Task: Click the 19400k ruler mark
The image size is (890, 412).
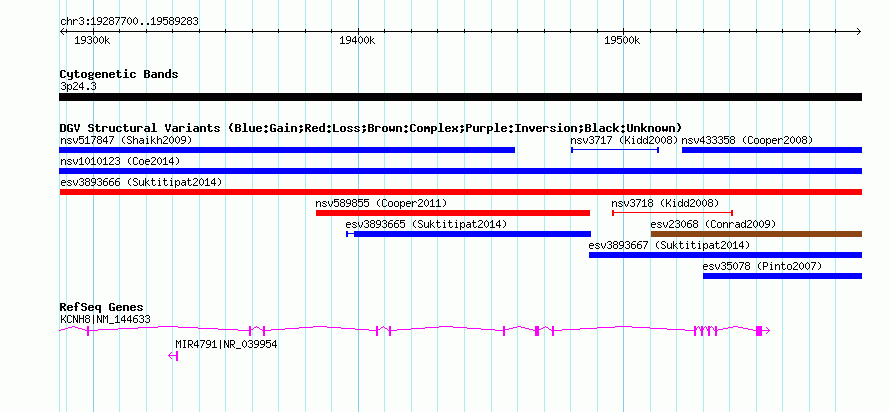Action: (x=357, y=41)
